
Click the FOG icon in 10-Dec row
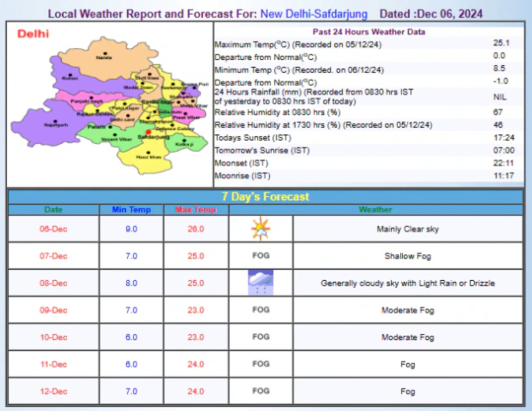tap(261, 337)
